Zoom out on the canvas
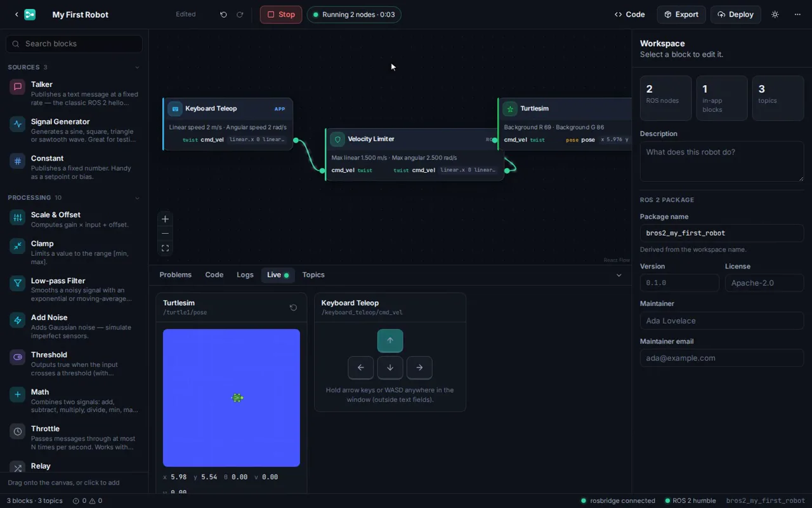This screenshot has width=812, height=508. [x=165, y=234]
